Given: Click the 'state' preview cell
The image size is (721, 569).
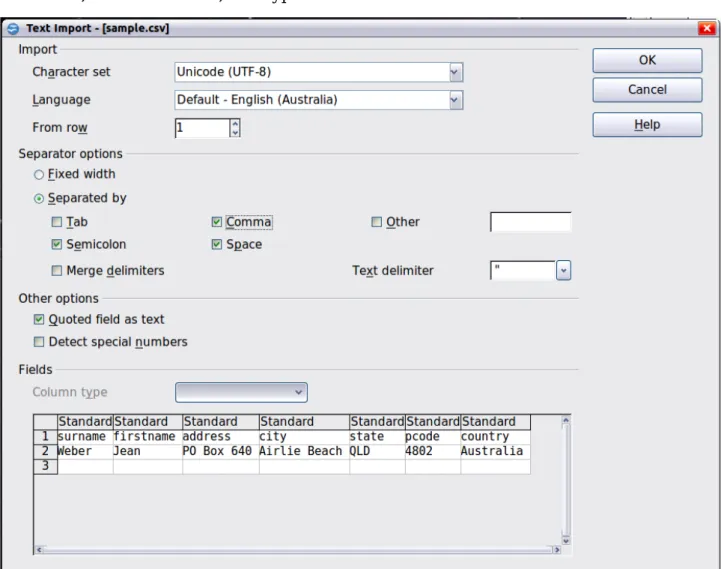Looking at the screenshot, I should coord(377,437).
